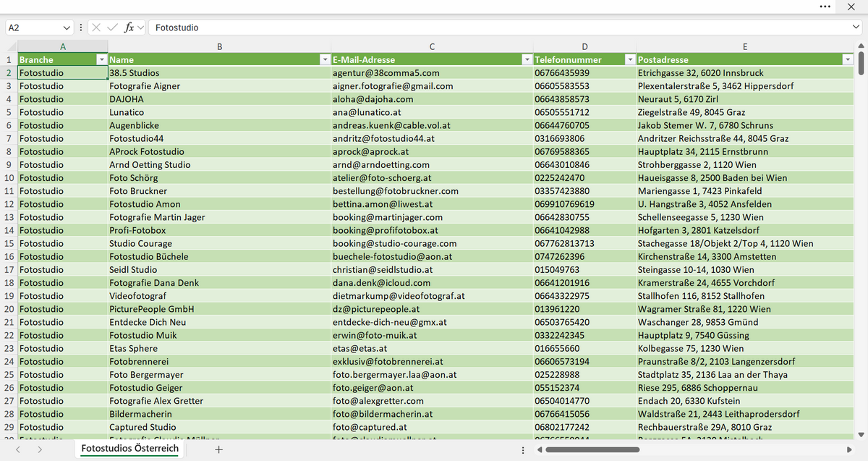Select the cell PicturePeople GmbH
This screenshot has width=868, height=461.
point(219,309)
